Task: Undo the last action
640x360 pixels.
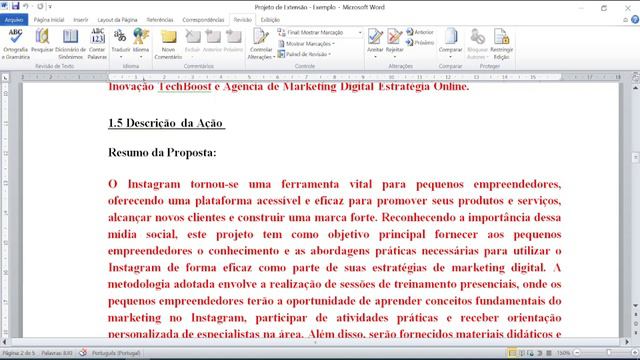Action: [x=26, y=7]
